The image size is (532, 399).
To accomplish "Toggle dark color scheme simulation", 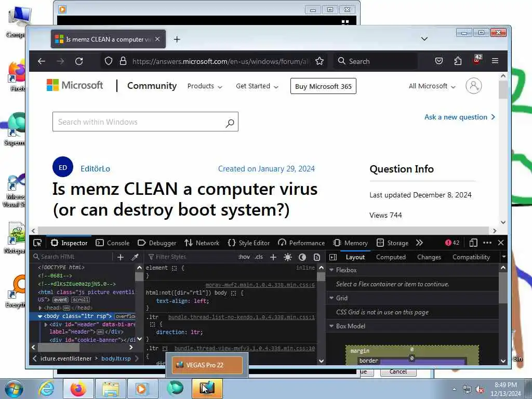I will (302, 257).
